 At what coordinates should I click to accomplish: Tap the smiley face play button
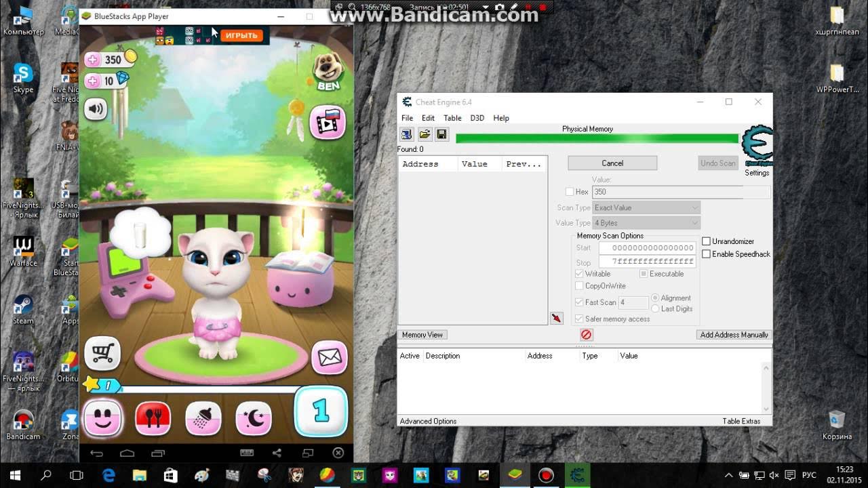point(102,418)
